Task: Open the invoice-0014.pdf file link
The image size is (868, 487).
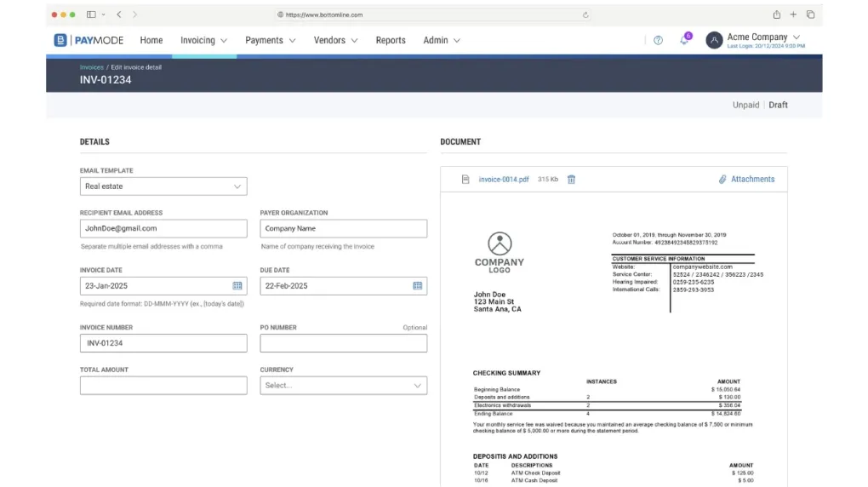Action: (x=503, y=180)
